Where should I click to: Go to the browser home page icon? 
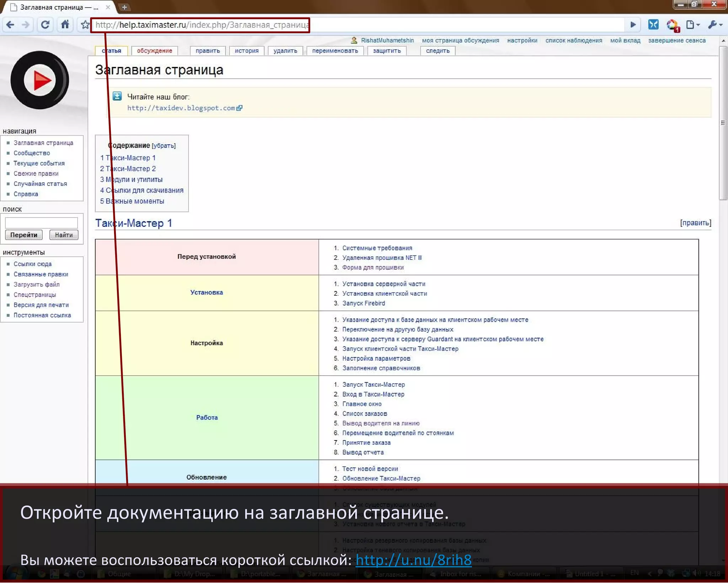click(65, 25)
